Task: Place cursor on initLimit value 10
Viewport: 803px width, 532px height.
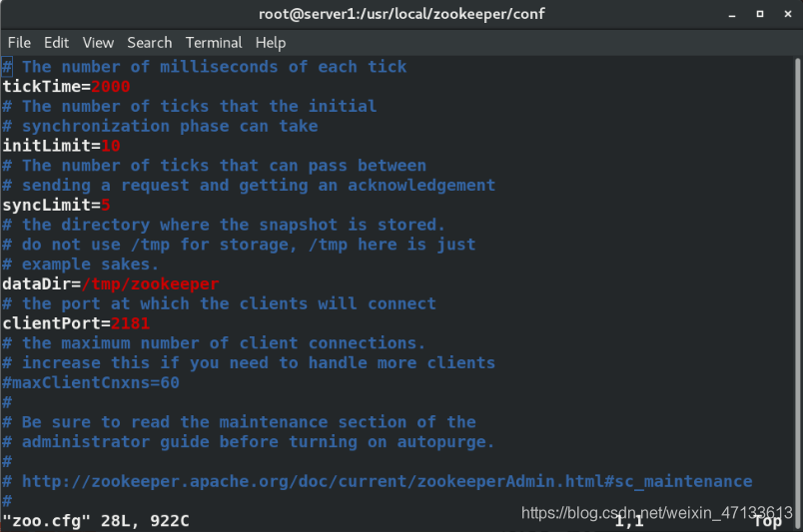Action: click(111, 146)
